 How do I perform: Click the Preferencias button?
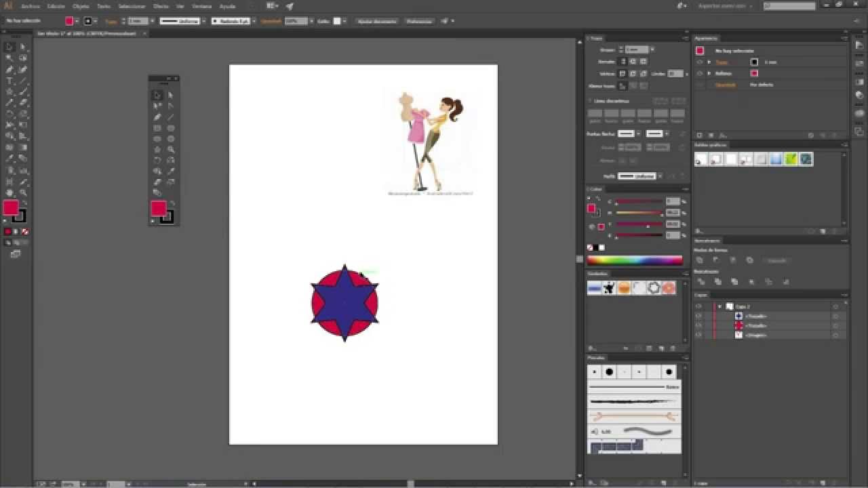[419, 21]
